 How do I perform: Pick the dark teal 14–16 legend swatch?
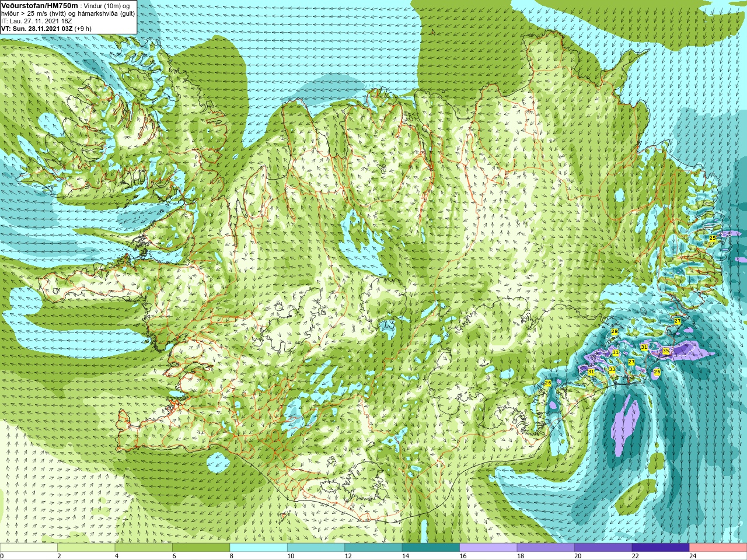coord(431,548)
